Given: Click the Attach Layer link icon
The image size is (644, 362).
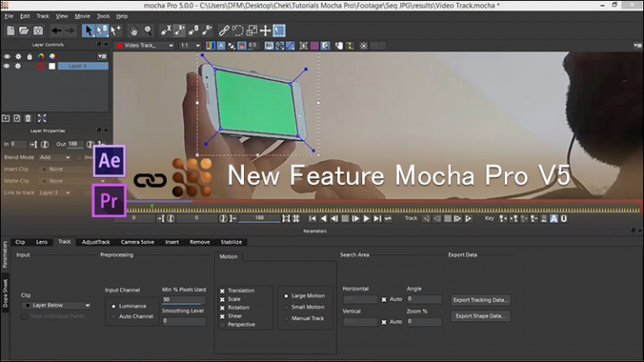Looking at the screenshot, I should (x=224, y=30).
